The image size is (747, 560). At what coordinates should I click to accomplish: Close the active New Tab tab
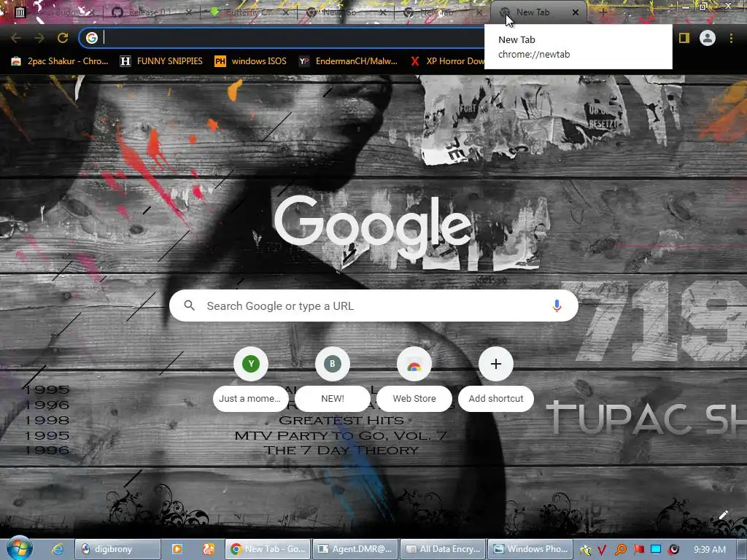click(x=576, y=12)
